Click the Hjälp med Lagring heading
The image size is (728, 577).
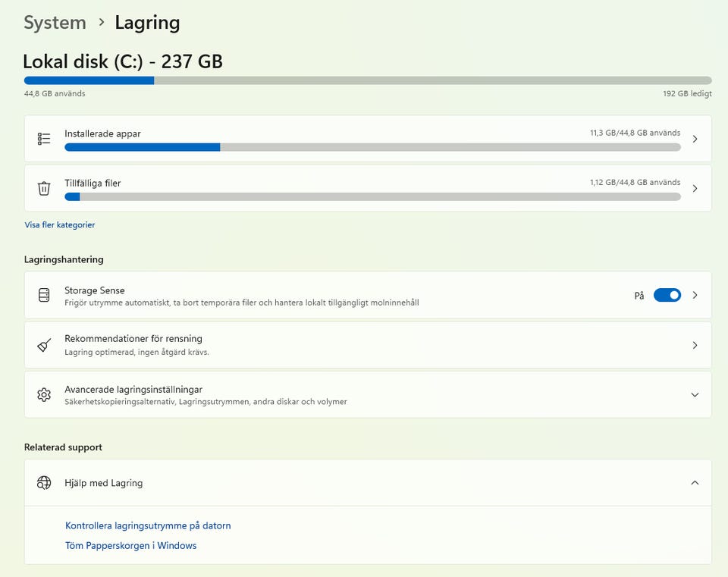104,483
